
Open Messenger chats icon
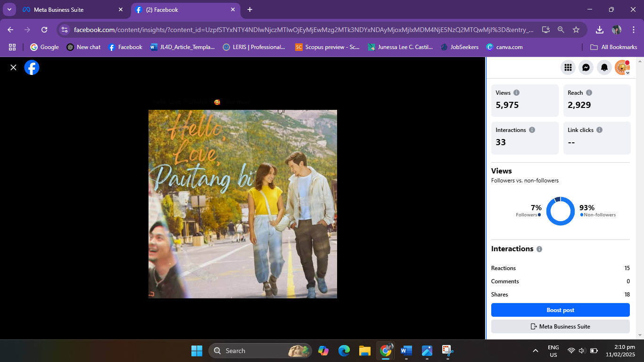point(586,67)
